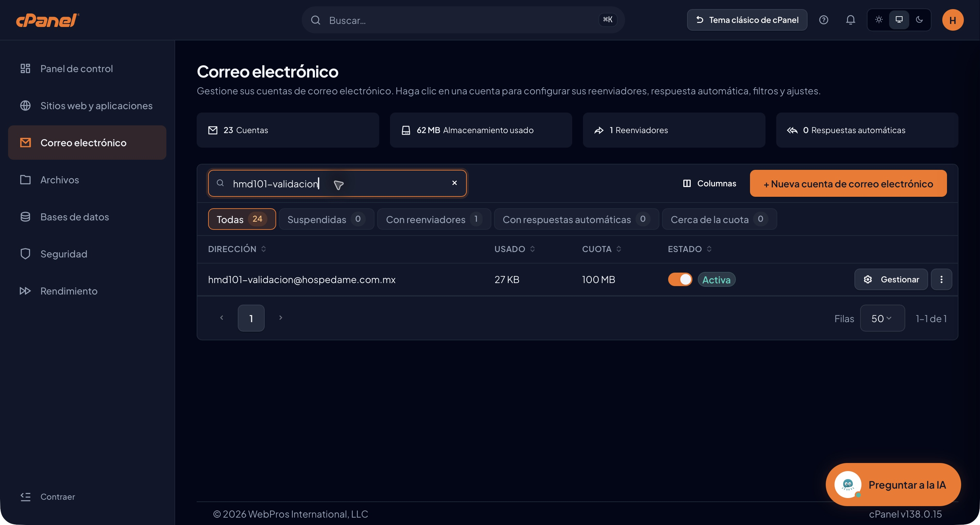The width and height of the screenshot is (980, 525).
Task: Select system theme monitor icon
Action: pos(899,20)
